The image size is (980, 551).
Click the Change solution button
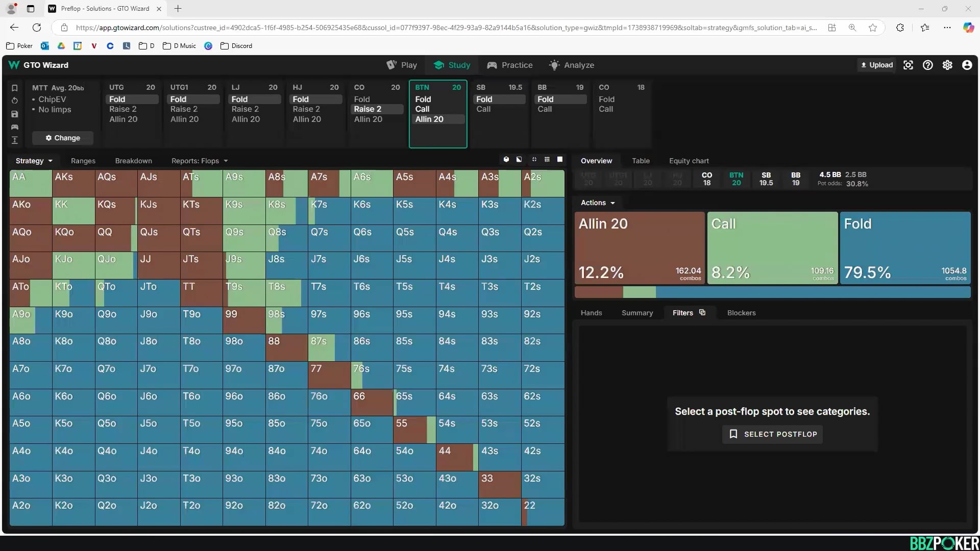pyautogui.click(x=63, y=138)
